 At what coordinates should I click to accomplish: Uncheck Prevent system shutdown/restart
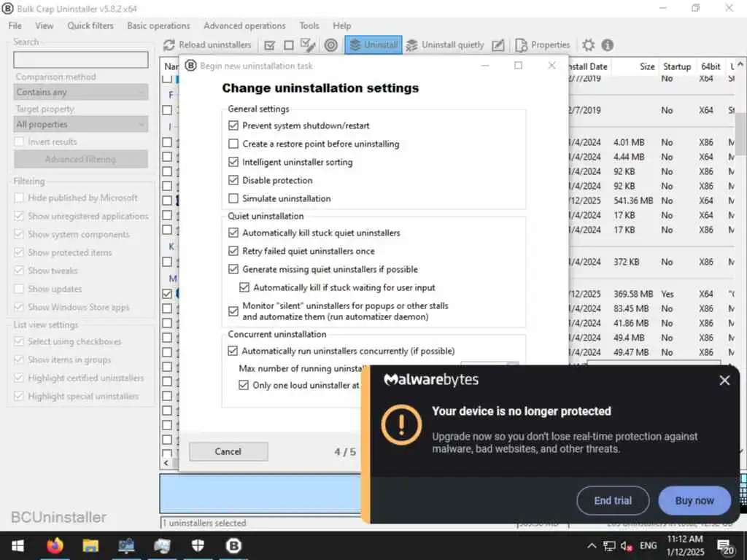click(x=233, y=125)
